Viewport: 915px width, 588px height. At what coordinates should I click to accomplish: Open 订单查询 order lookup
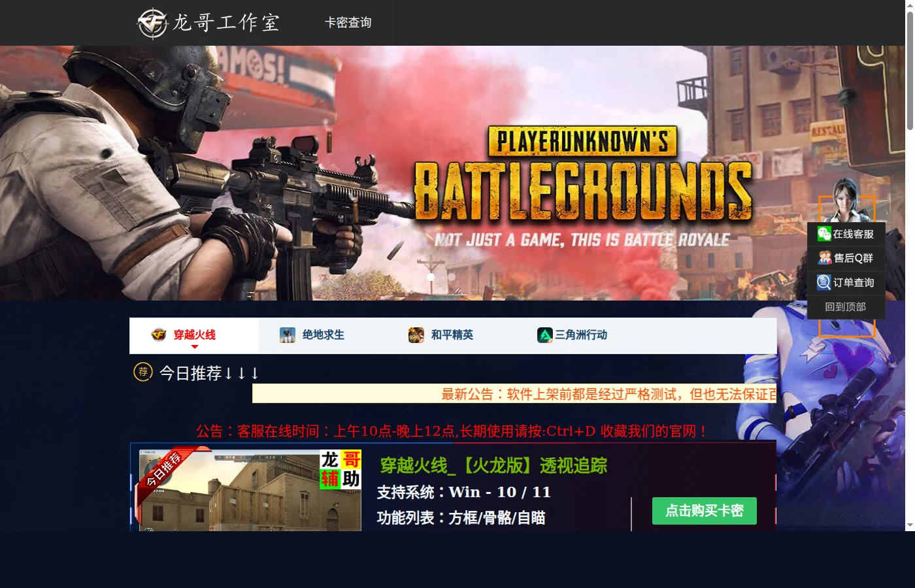pos(846,282)
